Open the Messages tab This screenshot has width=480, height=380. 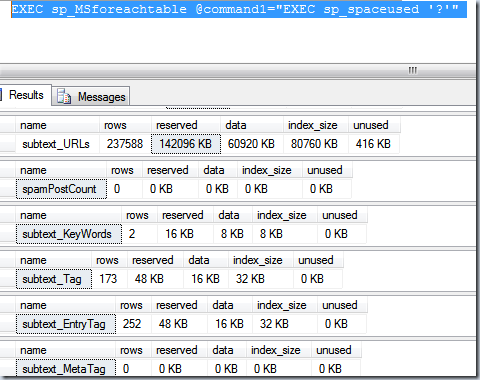click(91, 97)
